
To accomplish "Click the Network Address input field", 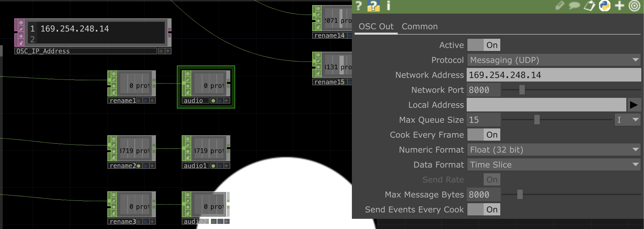I will [554, 75].
